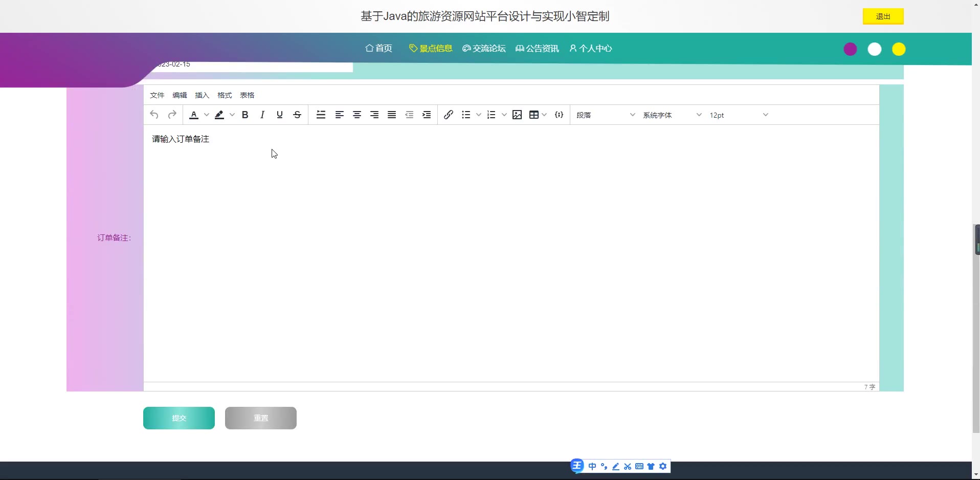Click the input method 王 logo icon
The width and height of the screenshot is (980, 480).
pos(577,466)
